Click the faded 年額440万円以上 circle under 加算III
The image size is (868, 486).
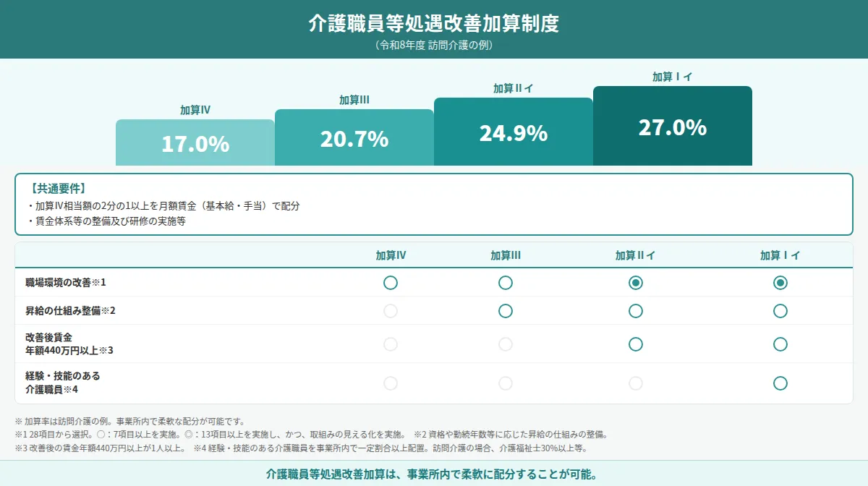pyautogui.click(x=506, y=344)
